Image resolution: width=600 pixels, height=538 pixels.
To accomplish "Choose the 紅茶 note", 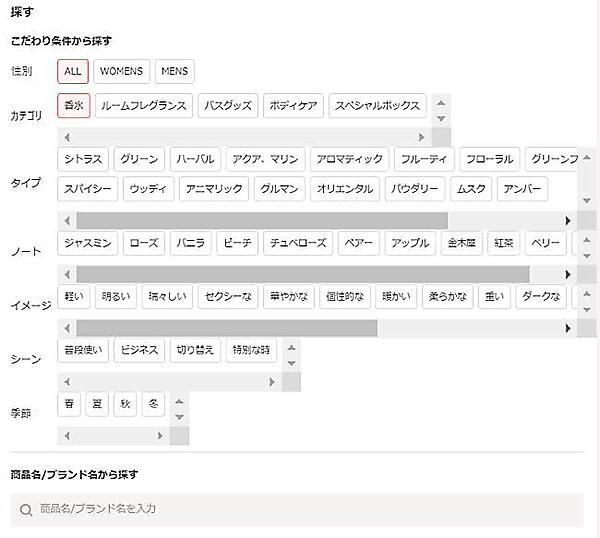I will coord(504,243).
